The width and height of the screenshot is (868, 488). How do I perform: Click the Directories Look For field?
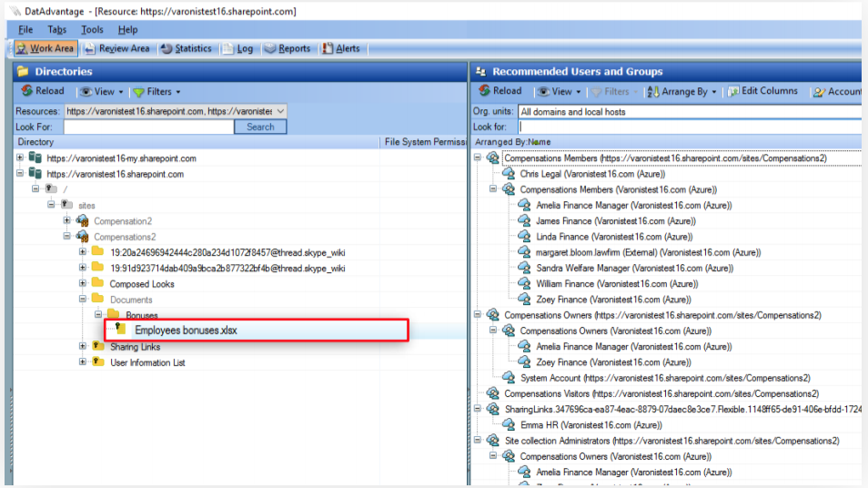(148, 127)
